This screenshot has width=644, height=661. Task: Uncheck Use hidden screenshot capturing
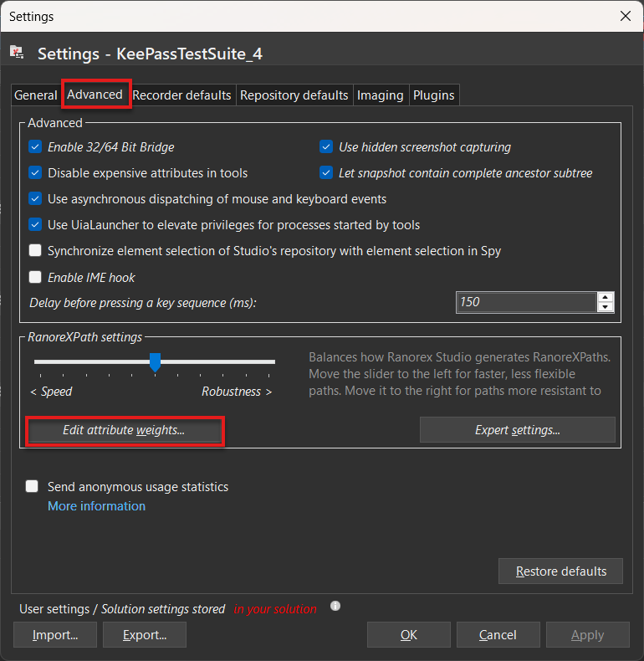(326, 146)
